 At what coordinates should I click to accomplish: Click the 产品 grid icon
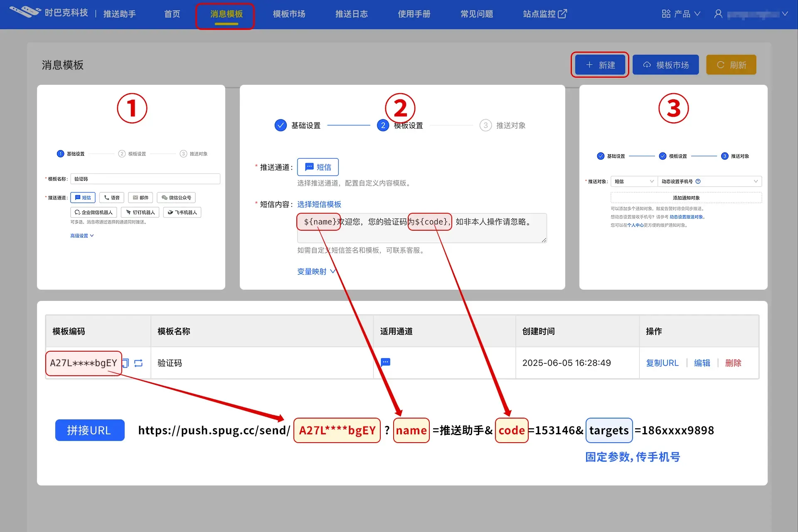tap(666, 14)
